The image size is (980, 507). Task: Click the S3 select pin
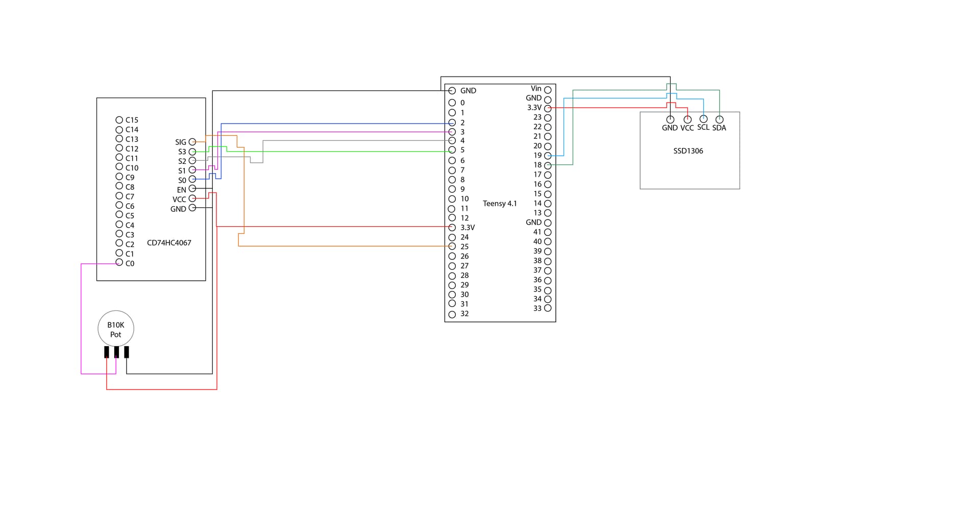point(192,151)
